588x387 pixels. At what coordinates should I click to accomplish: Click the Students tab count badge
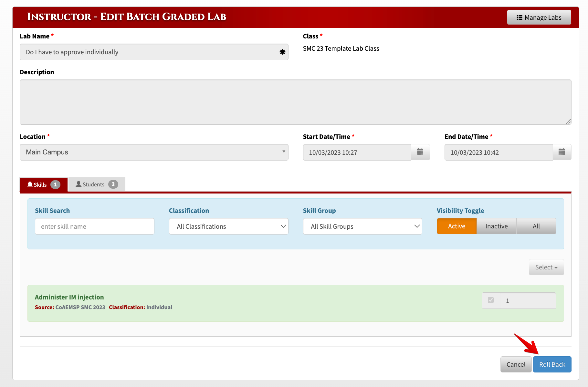(113, 184)
